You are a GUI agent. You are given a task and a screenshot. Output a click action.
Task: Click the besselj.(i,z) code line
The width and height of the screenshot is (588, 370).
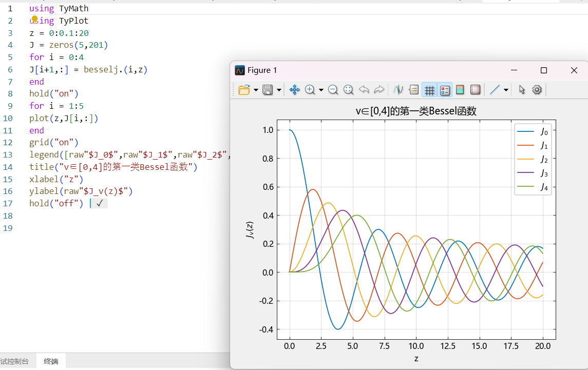coord(88,70)
